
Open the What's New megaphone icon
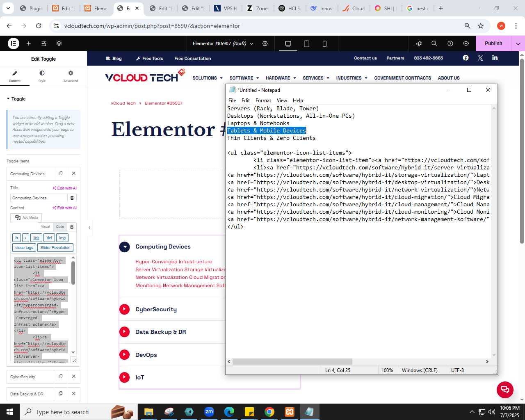coord(419,43)
